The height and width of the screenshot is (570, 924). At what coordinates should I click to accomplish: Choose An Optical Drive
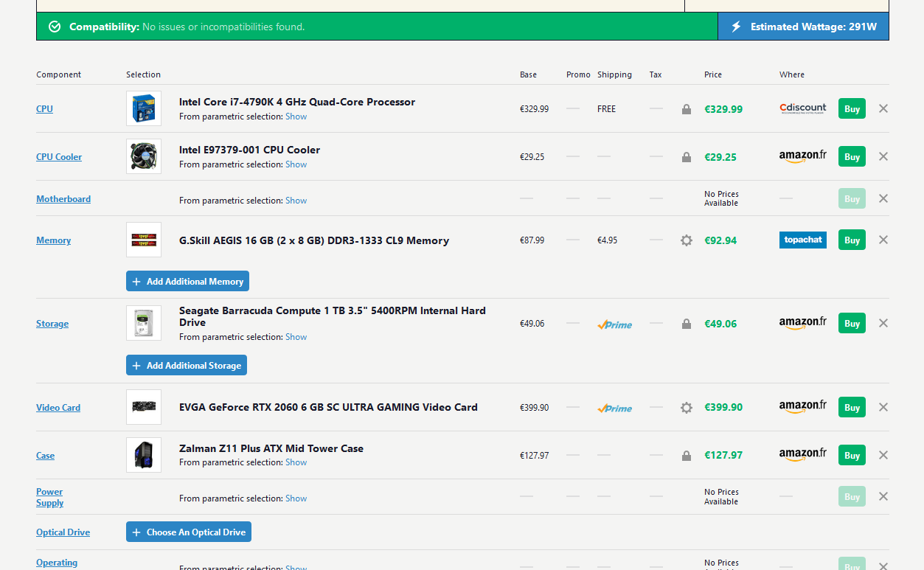coord(189,532)
